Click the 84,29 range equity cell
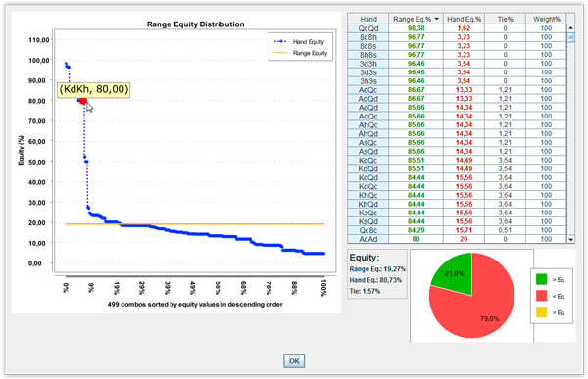The height and width of the screenshot is (379, 588). tap(416, 230)
